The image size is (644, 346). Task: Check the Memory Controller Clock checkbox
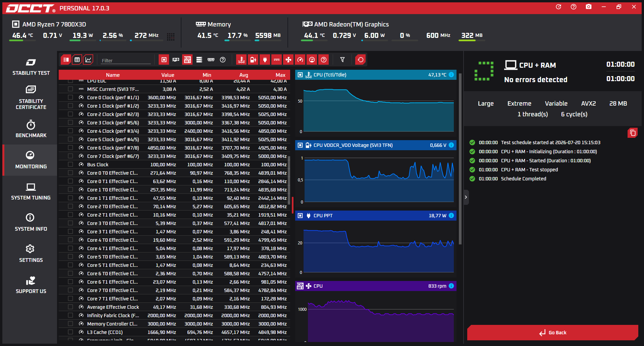click(70, 324)
